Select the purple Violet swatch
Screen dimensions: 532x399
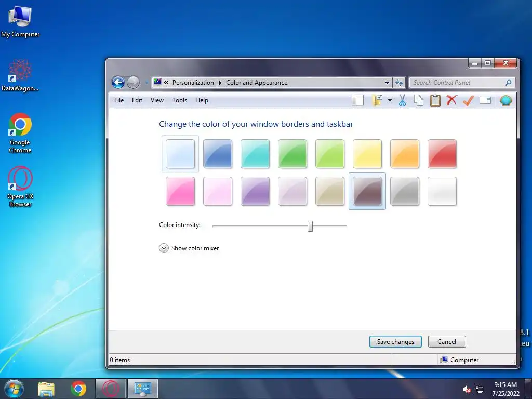click(255, 191)
